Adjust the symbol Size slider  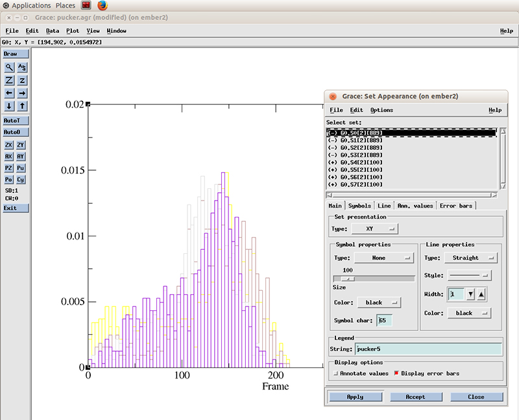tap(348, 278)
